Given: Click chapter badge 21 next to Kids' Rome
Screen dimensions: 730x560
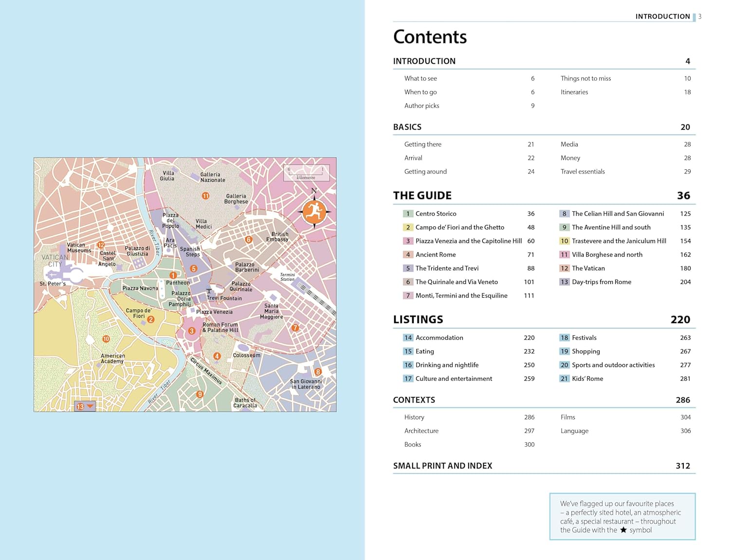Looking at the screenshot, I should pos(564,379).
